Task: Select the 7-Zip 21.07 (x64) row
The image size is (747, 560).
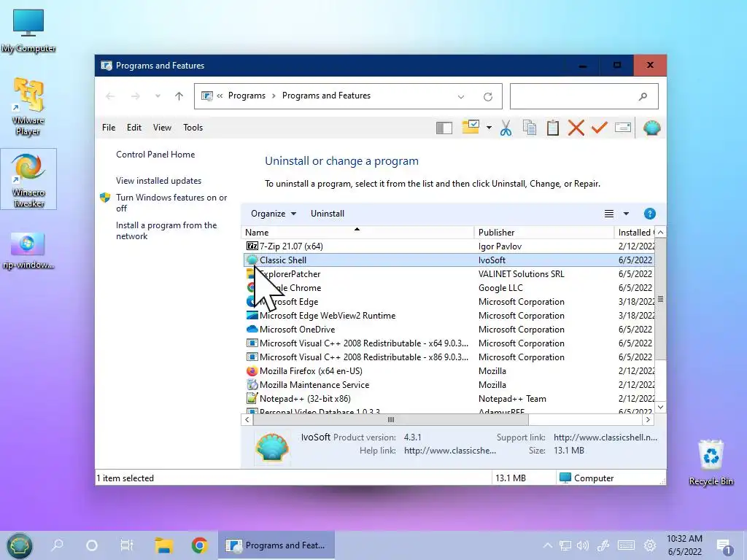Action: point(448,246)
